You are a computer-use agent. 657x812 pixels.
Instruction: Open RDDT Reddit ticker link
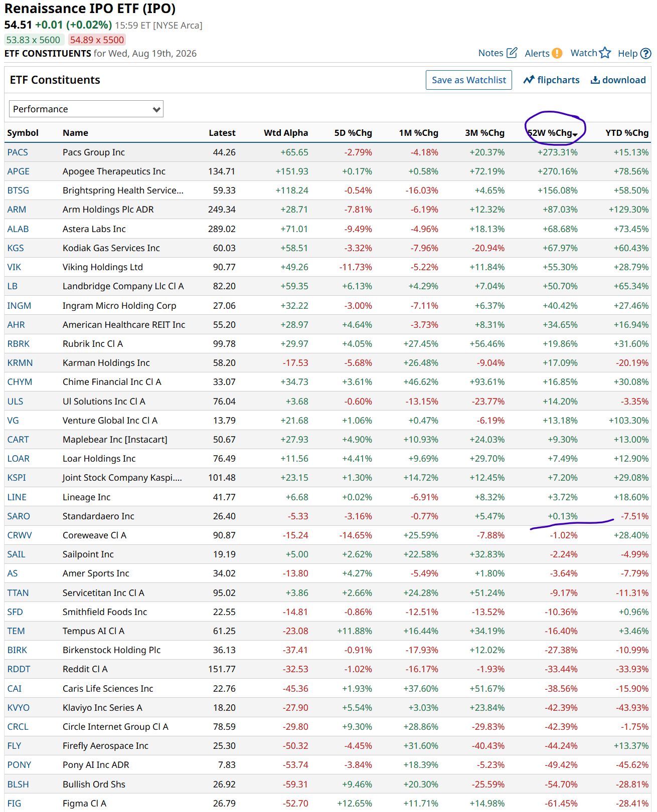[x=19, y=669]
